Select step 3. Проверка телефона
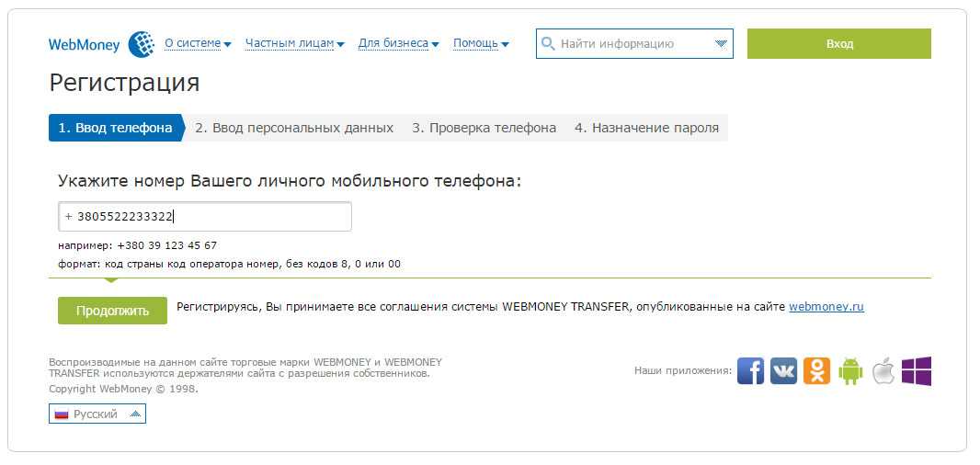This screenshot has width=980, height=465. click(x=484, y=128)
